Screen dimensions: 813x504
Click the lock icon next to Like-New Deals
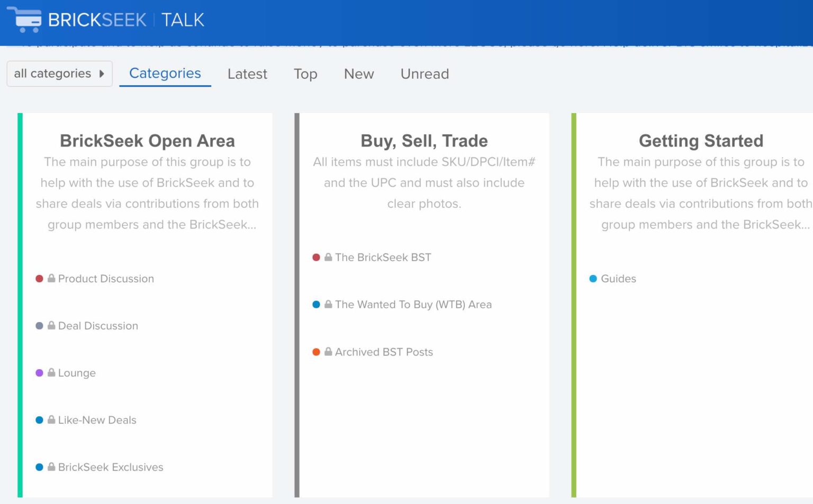coord(51,419)
